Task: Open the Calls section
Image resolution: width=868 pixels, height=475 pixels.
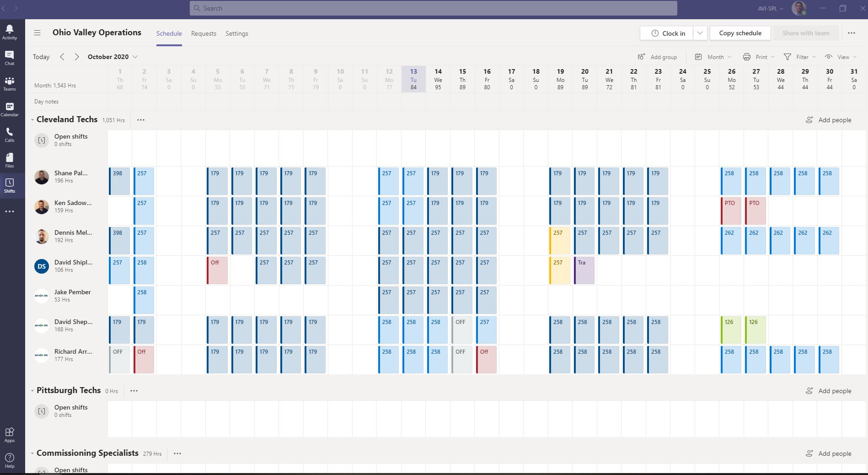Action: click(10, 135)
